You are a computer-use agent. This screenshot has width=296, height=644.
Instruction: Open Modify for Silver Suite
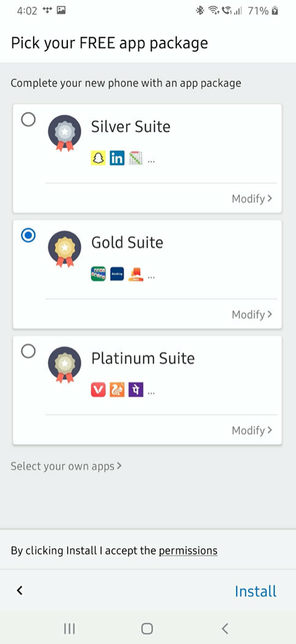(252, 199)
